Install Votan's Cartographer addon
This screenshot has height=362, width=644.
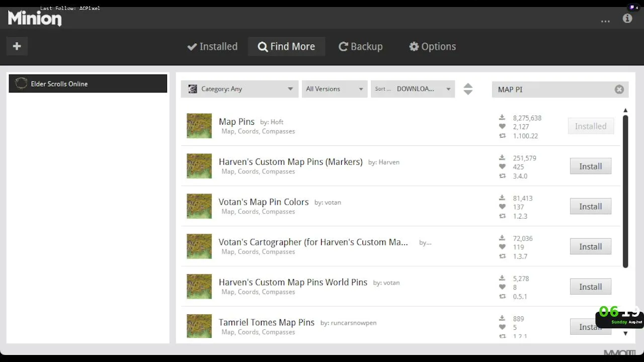(x=591, y=247)
